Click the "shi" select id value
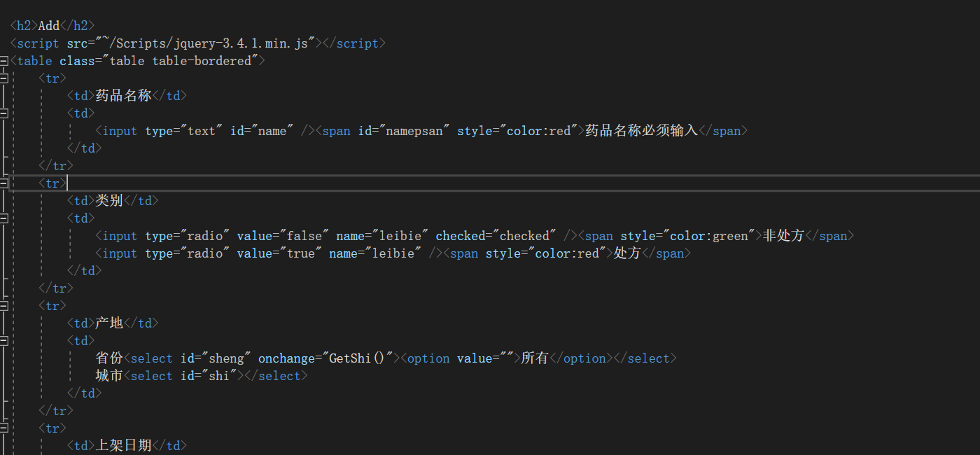 pyautogui.click(x=219, y=376)
